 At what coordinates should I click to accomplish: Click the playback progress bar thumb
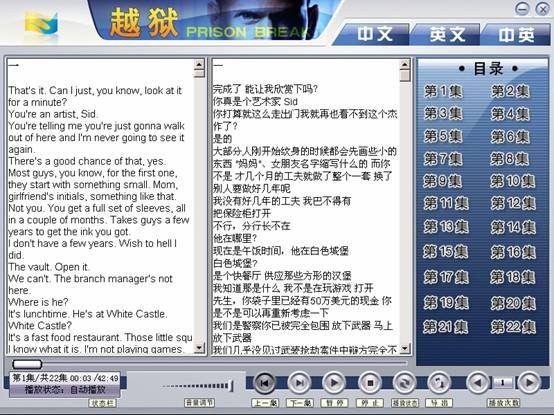(x=27, y=364)
